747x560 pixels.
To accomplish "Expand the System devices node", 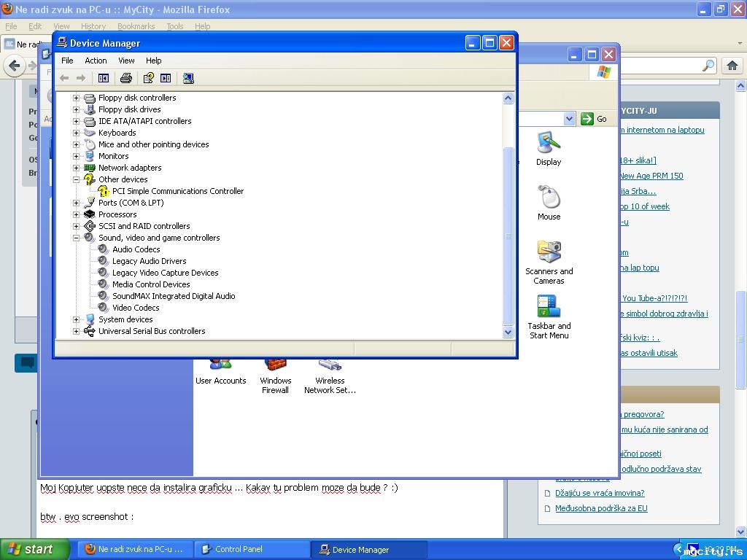I will [x=76, y=319].
